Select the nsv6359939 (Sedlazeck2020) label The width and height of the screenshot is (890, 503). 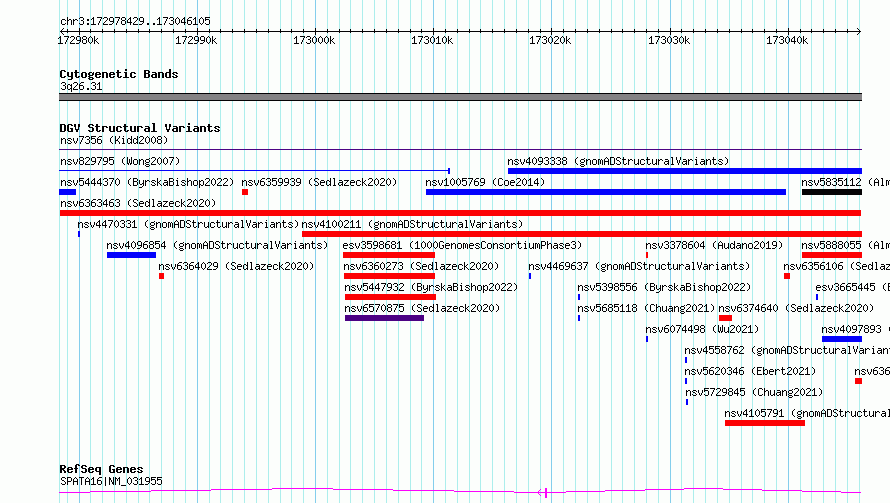(319, 182)
